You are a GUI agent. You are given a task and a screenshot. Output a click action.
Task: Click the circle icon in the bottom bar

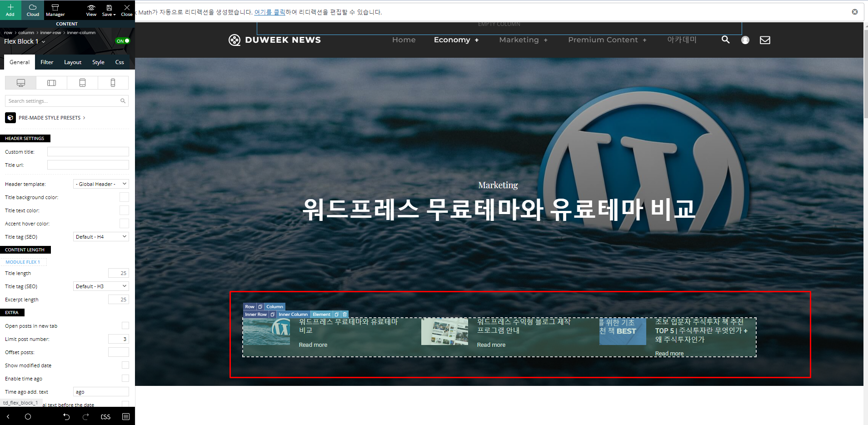pyautogui.click(x=28, y=417)
